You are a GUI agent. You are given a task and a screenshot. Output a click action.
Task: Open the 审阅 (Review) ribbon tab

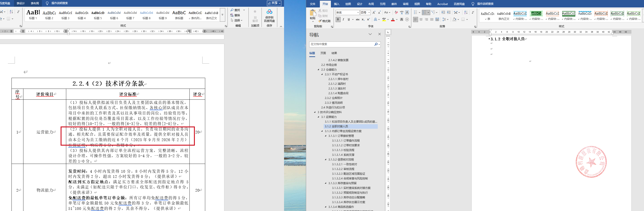405,4
